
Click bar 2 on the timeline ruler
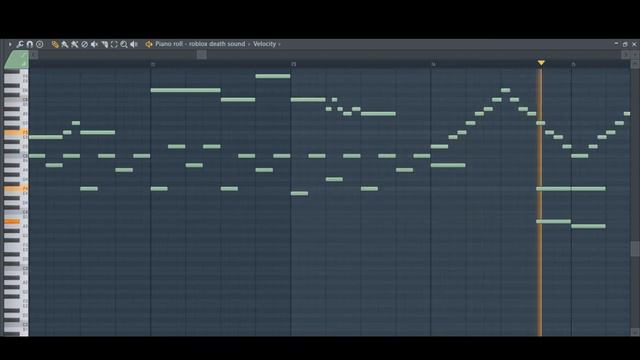[x=153, y=64]
